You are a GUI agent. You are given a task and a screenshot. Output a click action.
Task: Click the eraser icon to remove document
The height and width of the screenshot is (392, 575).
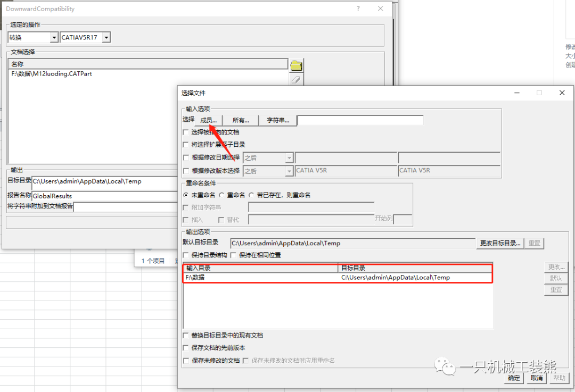pyautogui.click(x=296, y=79)
